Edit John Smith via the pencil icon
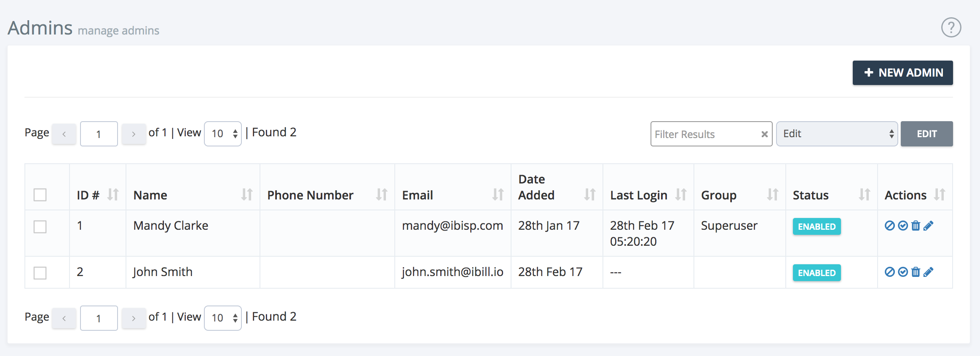 [x=927, y=272]
